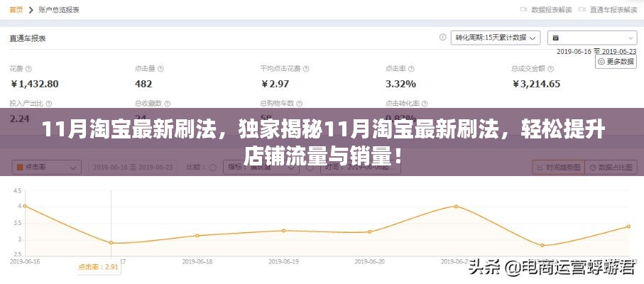Screen dimensions: 644x284
Task: Select the 比较 radio button
Action: 212,168
